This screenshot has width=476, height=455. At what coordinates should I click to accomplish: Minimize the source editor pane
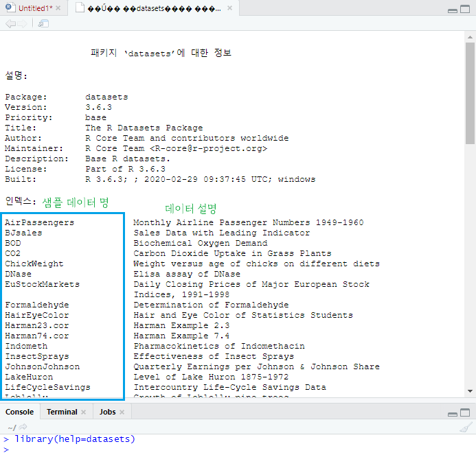[453, 10]
